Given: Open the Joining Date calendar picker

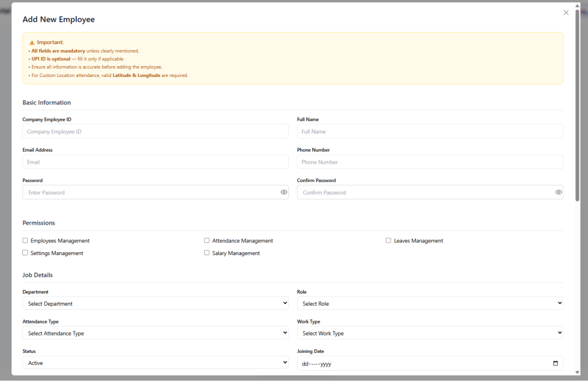Looking at the screenshot, I should [555, 363].
